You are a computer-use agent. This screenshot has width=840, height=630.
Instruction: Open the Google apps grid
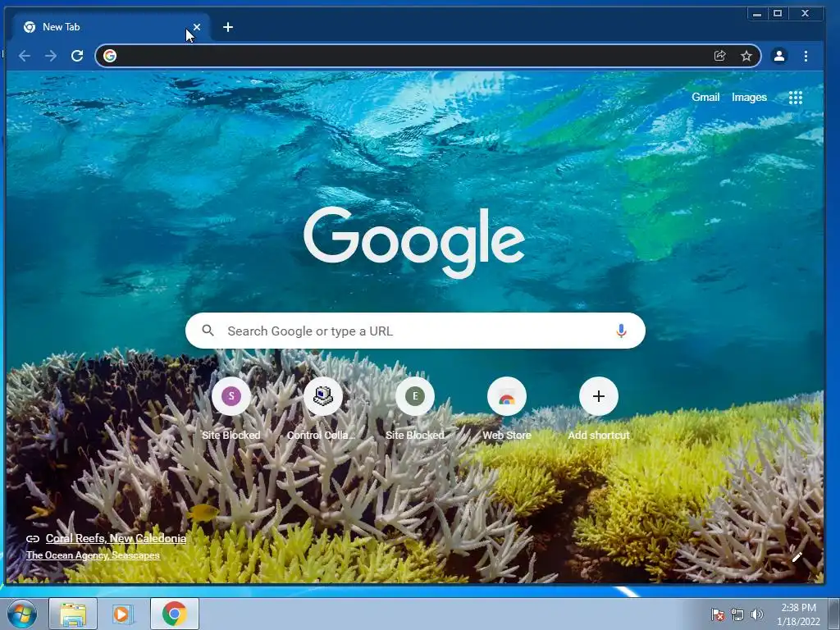(796, 98)
